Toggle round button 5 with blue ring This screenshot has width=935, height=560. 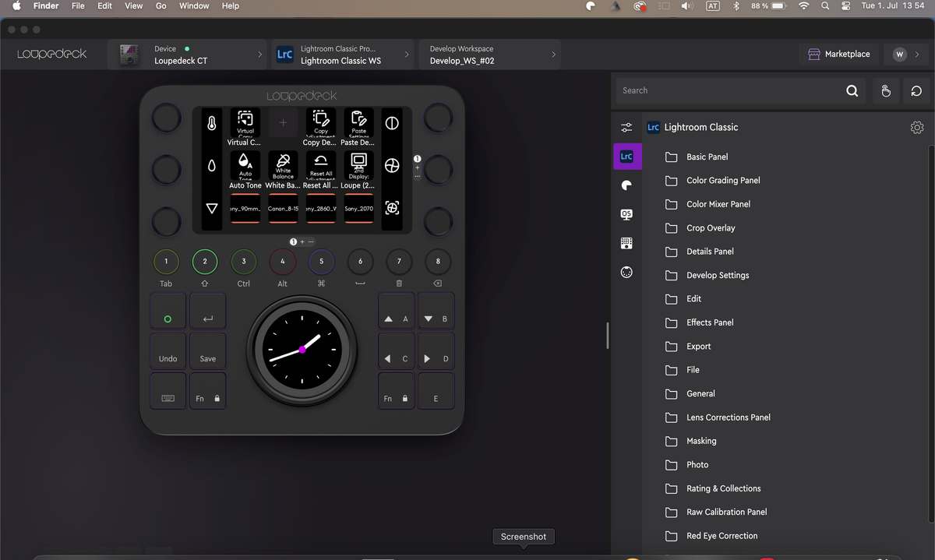pos(321,262)
